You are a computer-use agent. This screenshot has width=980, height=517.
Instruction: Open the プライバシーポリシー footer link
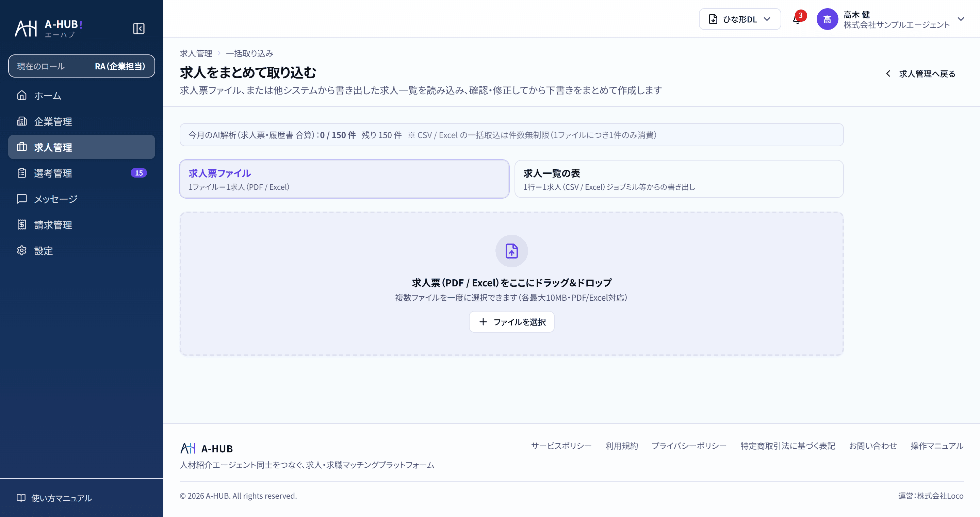[x=689, y=446]
